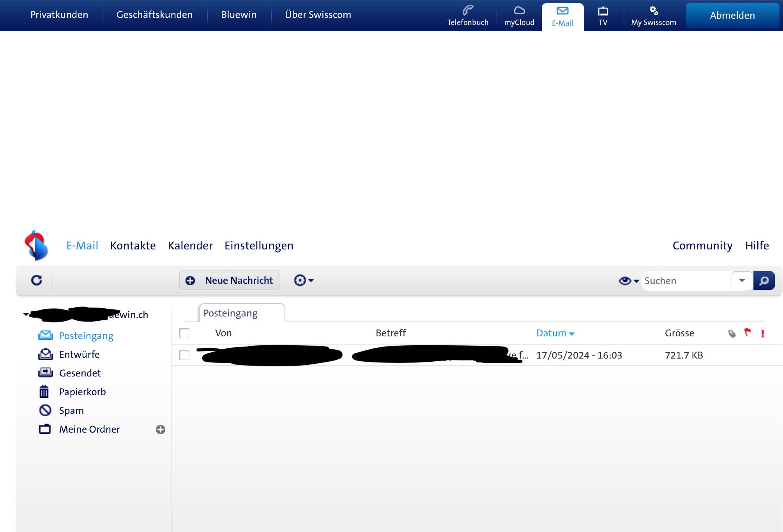
Task: Click the Abmelden logout button
Action: click(x=732, y=16)
